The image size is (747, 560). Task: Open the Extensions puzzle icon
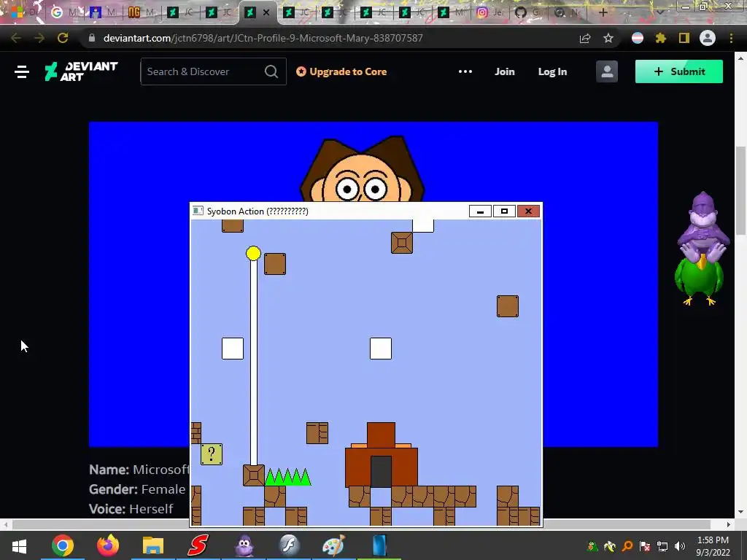(x=661, y=38)
